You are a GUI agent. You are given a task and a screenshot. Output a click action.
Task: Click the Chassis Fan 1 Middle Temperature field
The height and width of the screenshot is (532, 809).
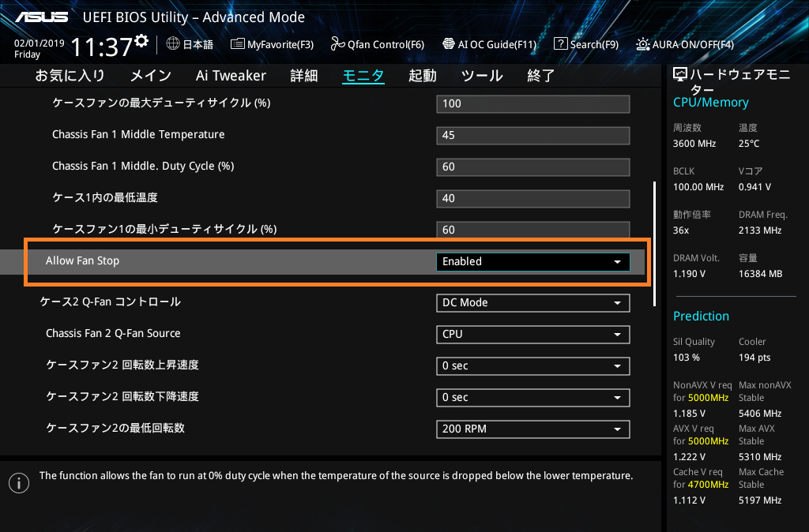(x=533, y=135)
